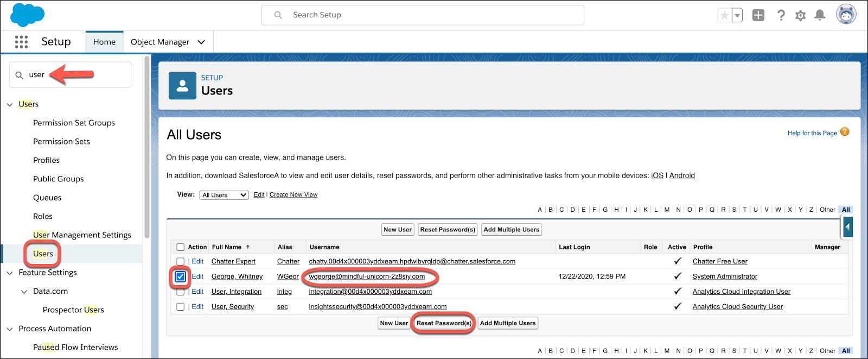Open the Help question mark icon
The height and width of the screenshot is (359, 868).
(781, 15)
